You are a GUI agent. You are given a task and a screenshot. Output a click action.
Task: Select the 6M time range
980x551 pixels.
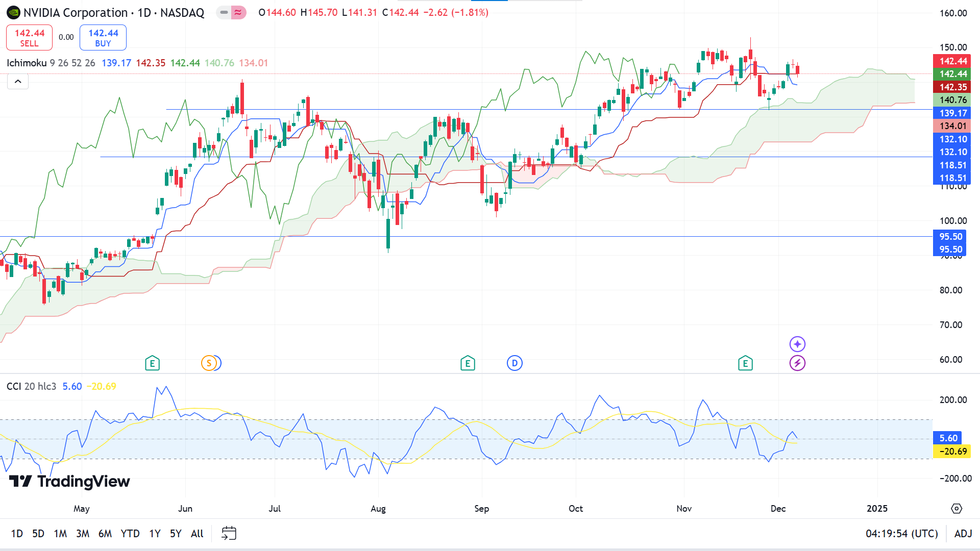(105, 534)
